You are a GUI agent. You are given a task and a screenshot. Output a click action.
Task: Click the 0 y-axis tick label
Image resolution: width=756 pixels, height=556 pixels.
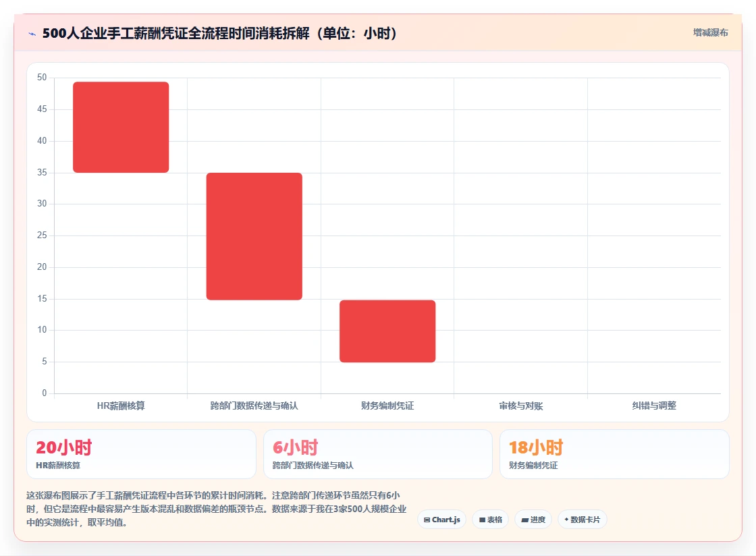pos(45,393)
